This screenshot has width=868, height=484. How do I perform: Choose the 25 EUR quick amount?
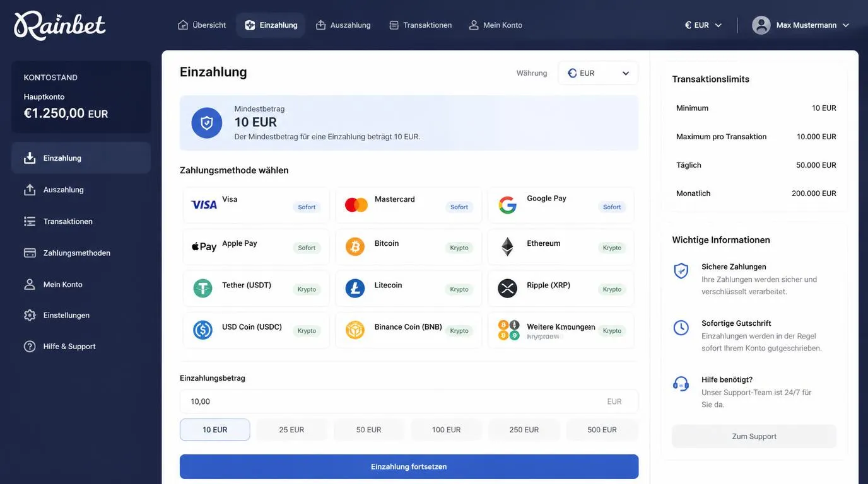[291, 430]
